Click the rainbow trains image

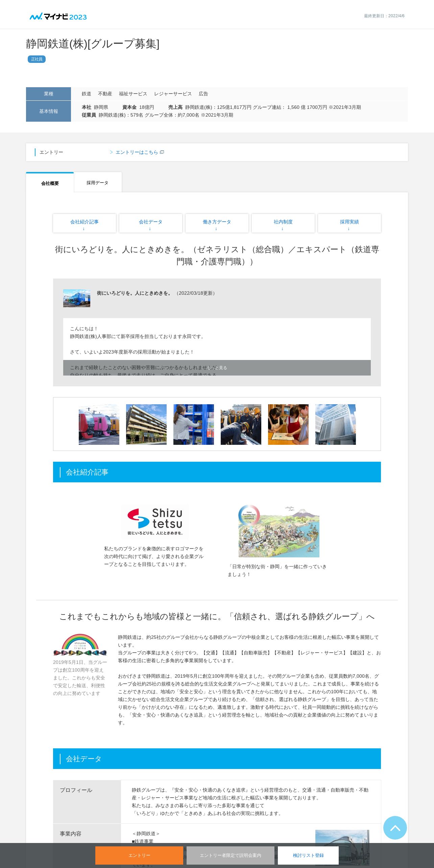80,645
